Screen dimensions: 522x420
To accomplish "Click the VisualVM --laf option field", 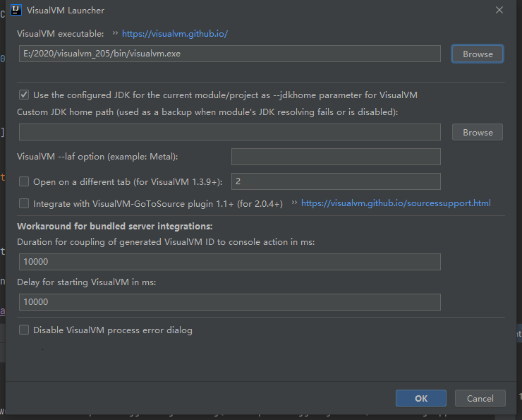I will tap(336, 157).
